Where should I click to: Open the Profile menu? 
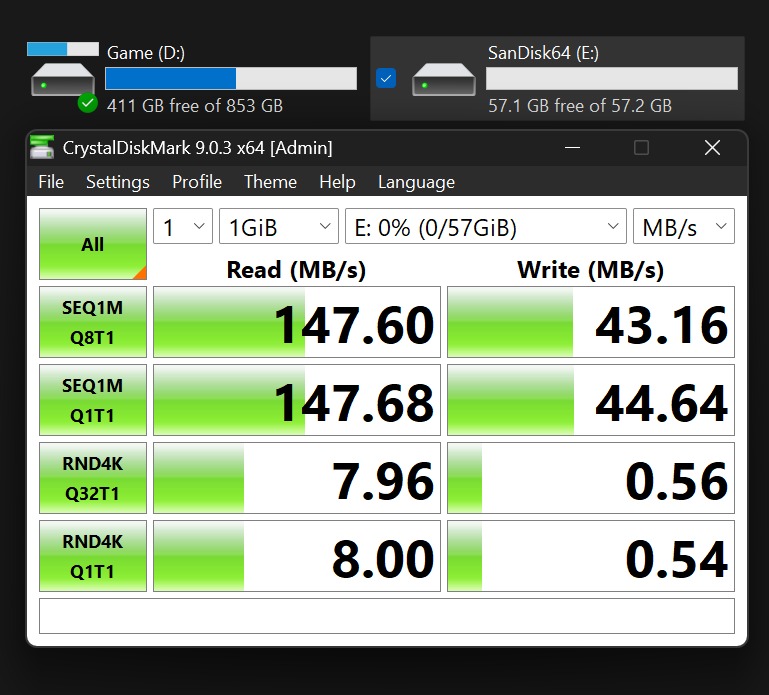click(197, 182)
